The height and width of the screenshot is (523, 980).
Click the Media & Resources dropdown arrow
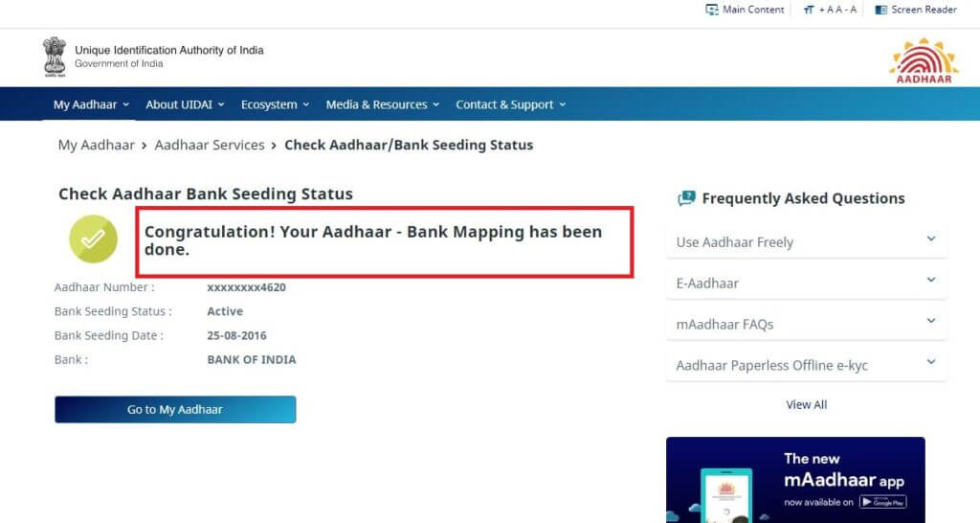436,104
